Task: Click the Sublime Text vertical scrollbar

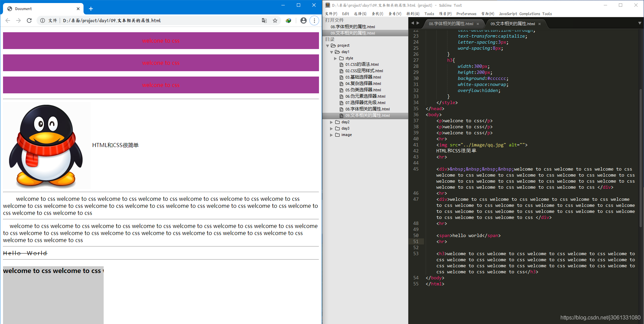Action: click(641, 158)
